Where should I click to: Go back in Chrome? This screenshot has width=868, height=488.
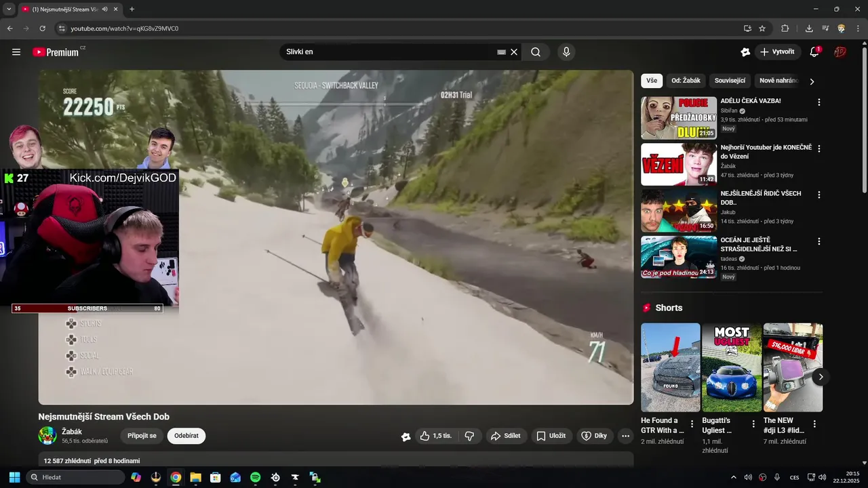[x=9, y=28]
